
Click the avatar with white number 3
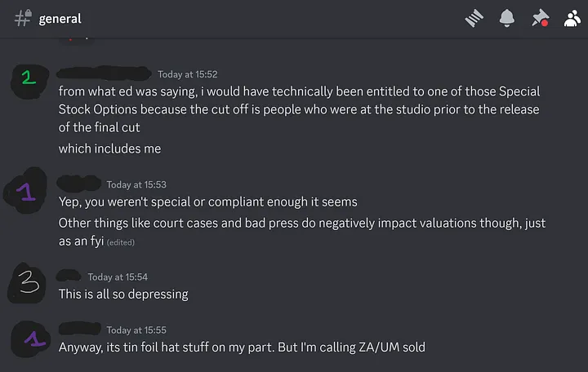coord(29,282)
